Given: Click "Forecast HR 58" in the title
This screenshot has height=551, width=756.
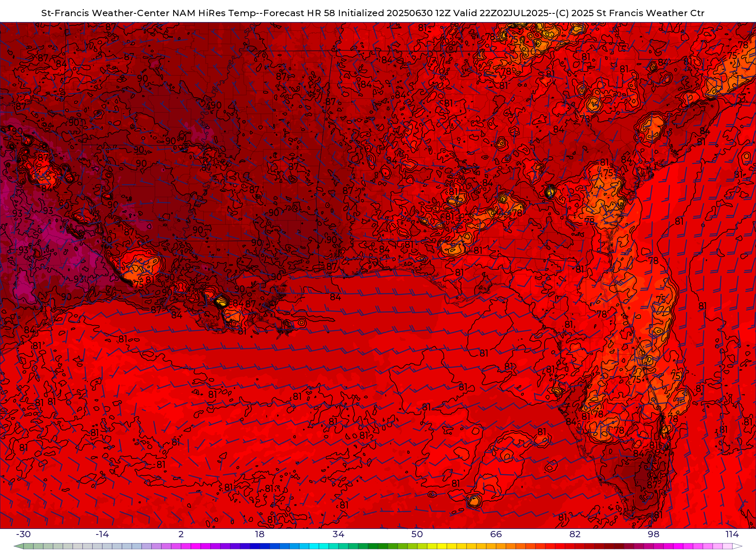Looking at the screenshot, I should [299, 13].
